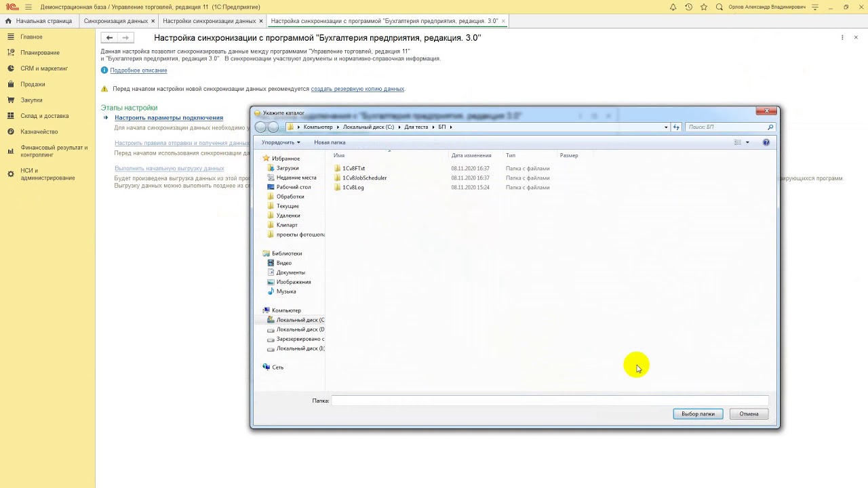Expand the Компьютер breadcrumb arrow
The width and height of the screenshot is (868, 488).
[338, 127]
